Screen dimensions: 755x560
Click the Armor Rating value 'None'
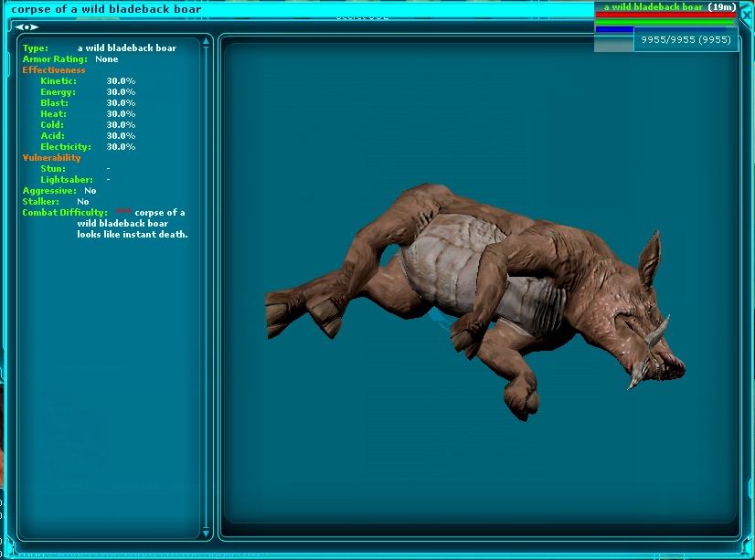[x=106, y=59]
